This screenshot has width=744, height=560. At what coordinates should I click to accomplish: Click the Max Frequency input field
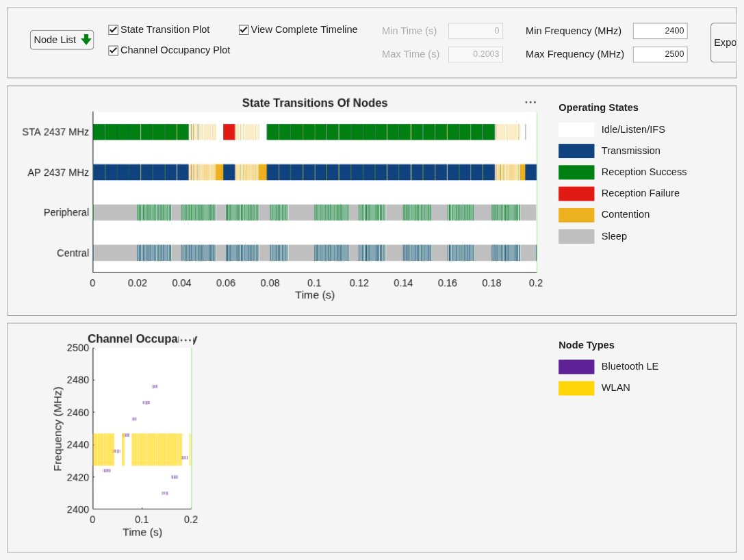pos(660,54)
